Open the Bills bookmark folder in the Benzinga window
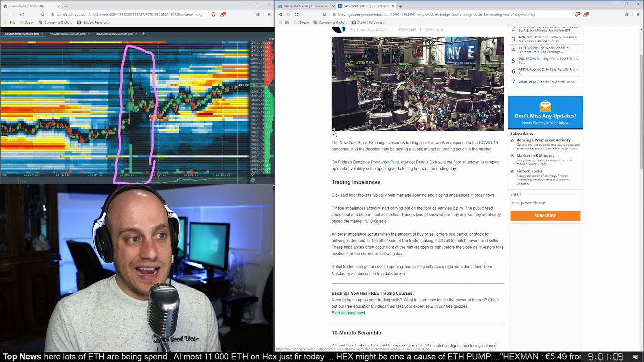This screenshot has width=644, height=362. [284, 22]
